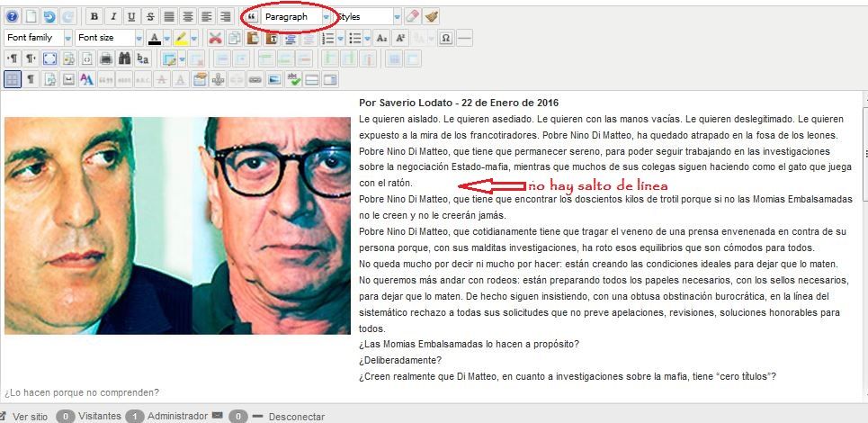Toggle show invisible paragraph marks
The width and height of the screenshot is (868, 423).
click(31, 80)
